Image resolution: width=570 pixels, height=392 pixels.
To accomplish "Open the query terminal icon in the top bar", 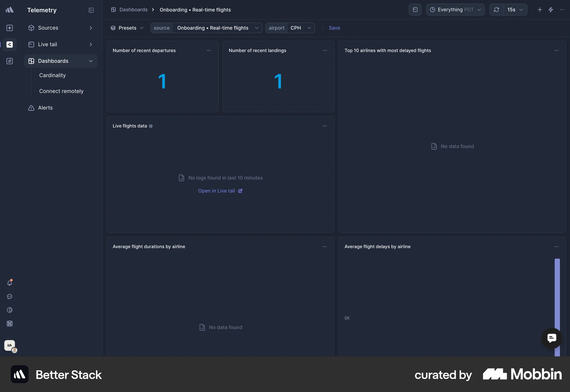I will coord(415,10).
